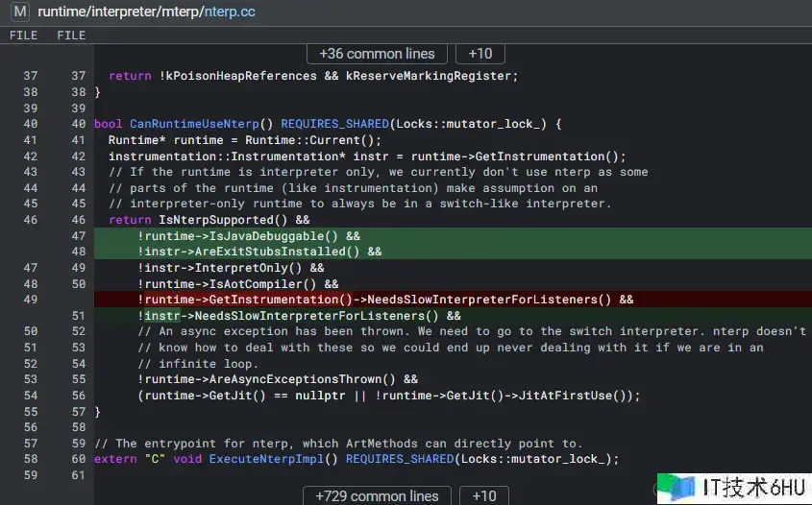Click the !instr->InterpretOnly() line
Image resolution: width=812 pixels, height=505 pixels.
point(231,268)
